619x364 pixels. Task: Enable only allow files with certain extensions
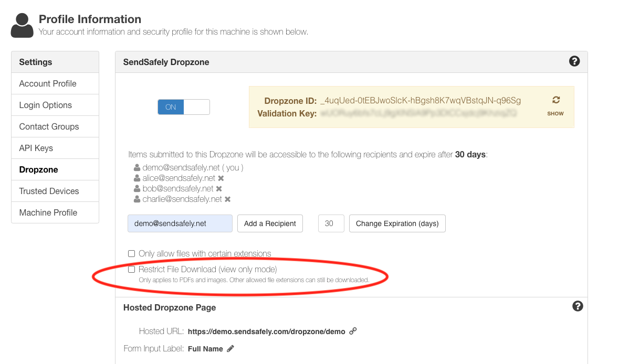[131, 253]
